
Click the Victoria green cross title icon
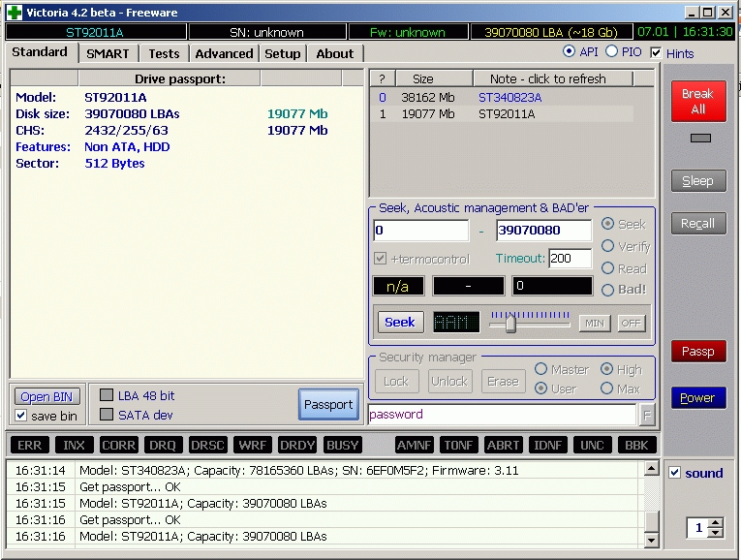pos(15,13)
